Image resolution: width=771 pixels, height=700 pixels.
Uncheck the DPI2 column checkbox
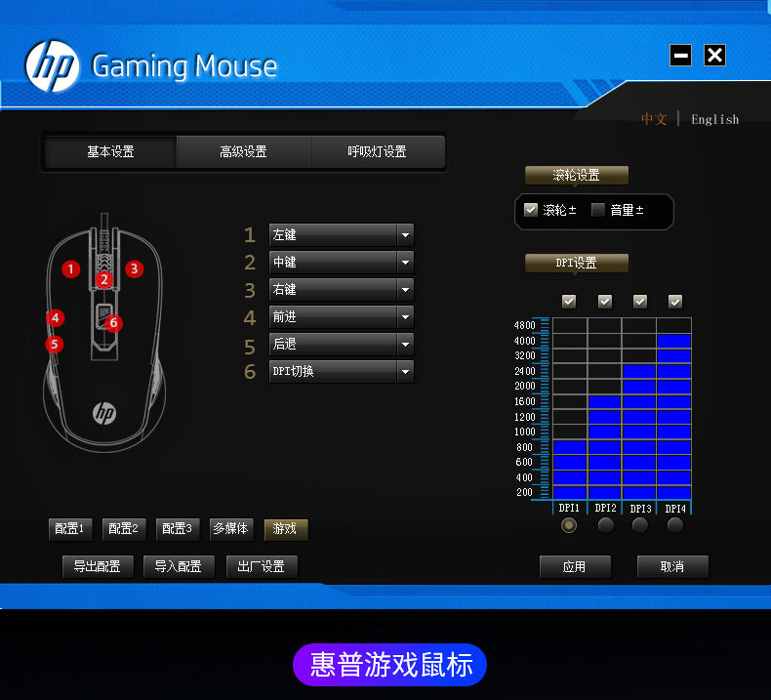605,301
